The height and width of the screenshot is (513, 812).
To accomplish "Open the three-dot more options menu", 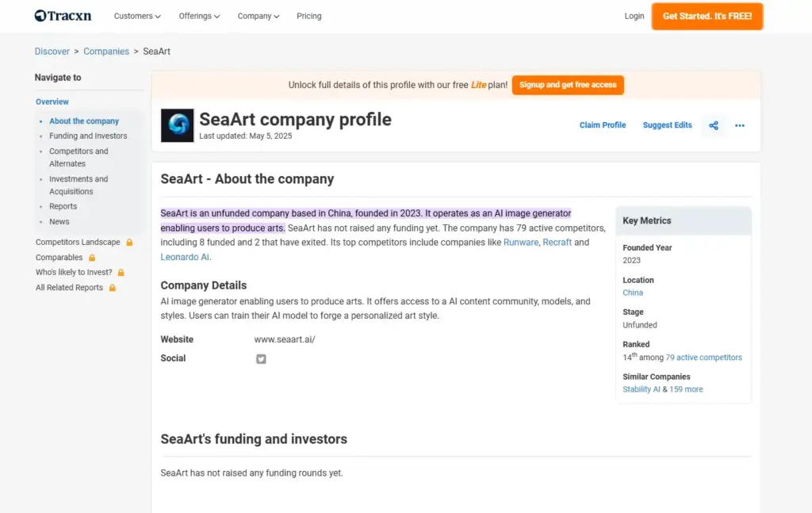I will [740, 125].
